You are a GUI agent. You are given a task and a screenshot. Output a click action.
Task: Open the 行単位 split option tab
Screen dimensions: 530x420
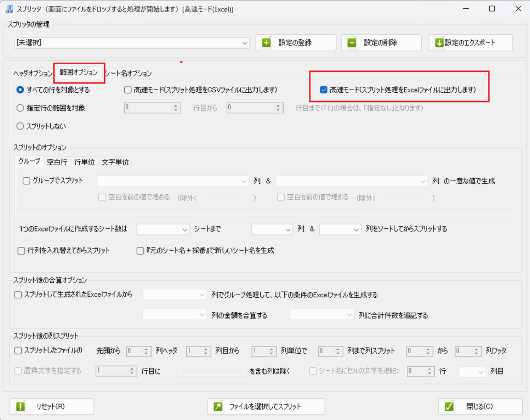coord(84,162)
